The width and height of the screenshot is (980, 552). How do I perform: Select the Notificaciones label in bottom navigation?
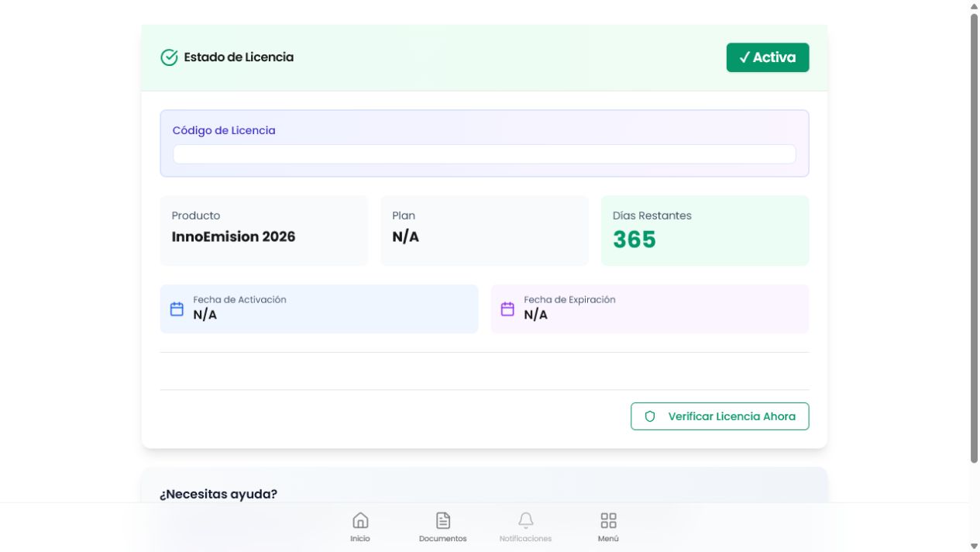pos(526,539)
